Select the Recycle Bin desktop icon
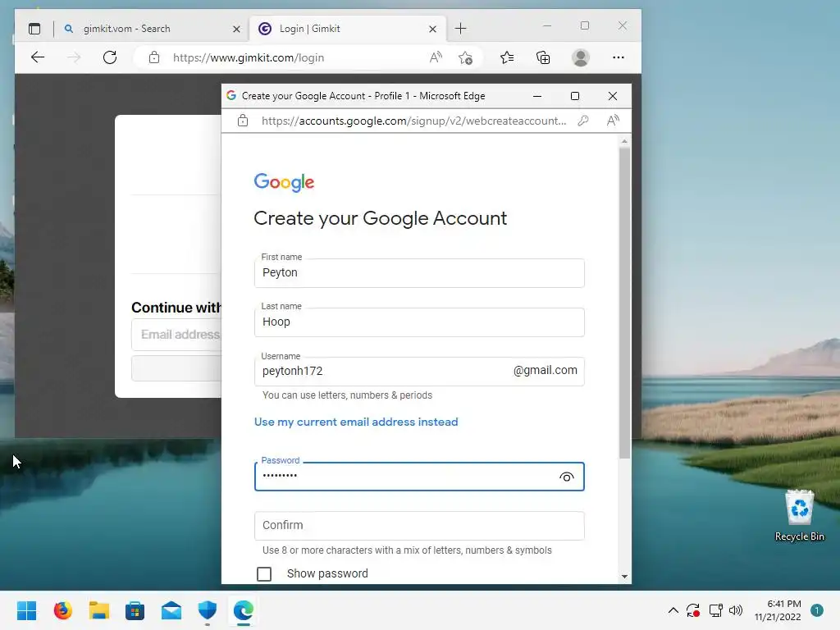840x630 pixels. (800, 516)
